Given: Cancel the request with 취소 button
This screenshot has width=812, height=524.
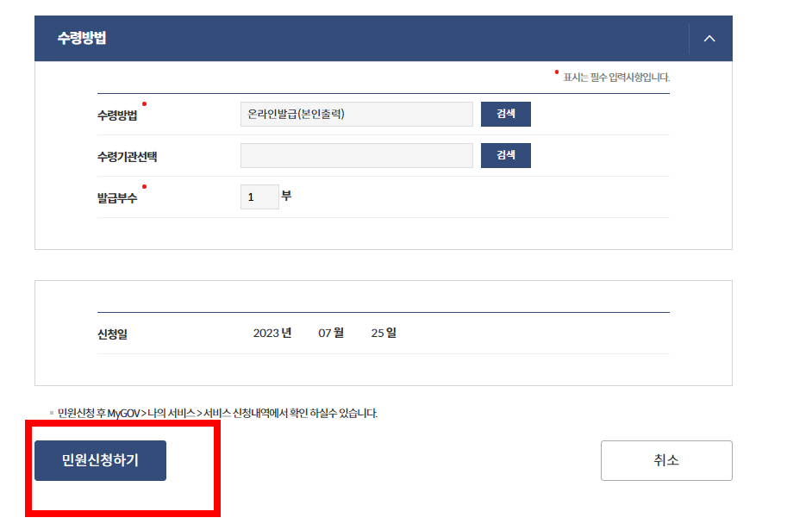Looking at the screenshot, I should click(x=665, y=460).
